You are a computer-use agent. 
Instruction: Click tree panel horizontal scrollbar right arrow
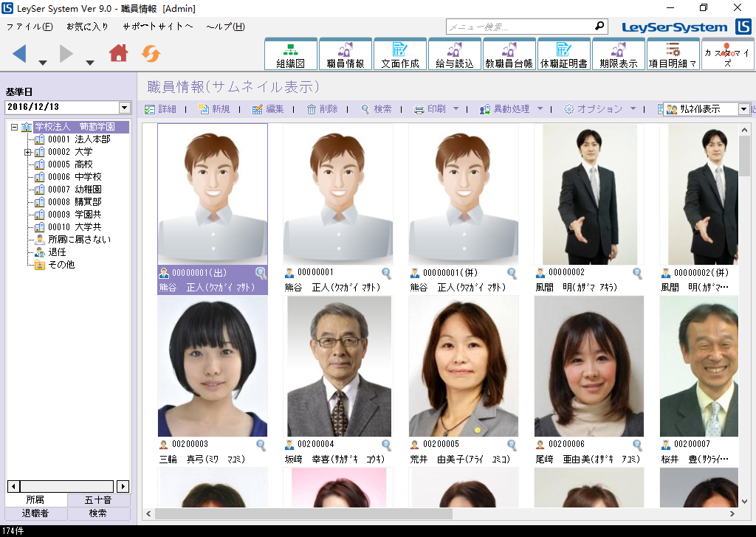pos(123,486)
